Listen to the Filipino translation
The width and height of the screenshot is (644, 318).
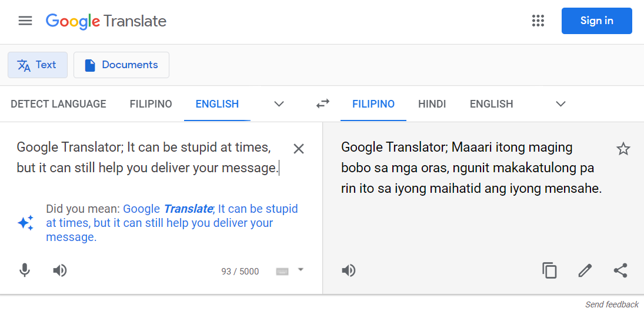click(x=349, y=270)
